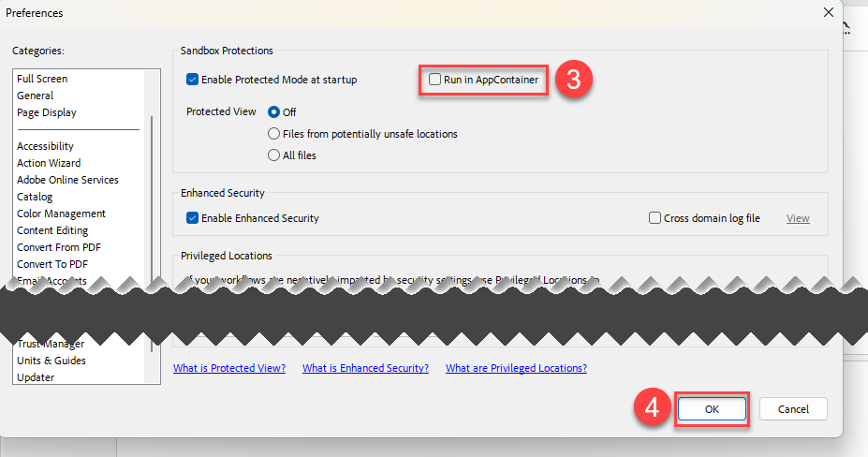Viewport: 868px width, 457px height.
Task: Open the View log file link
Action: 798,218
